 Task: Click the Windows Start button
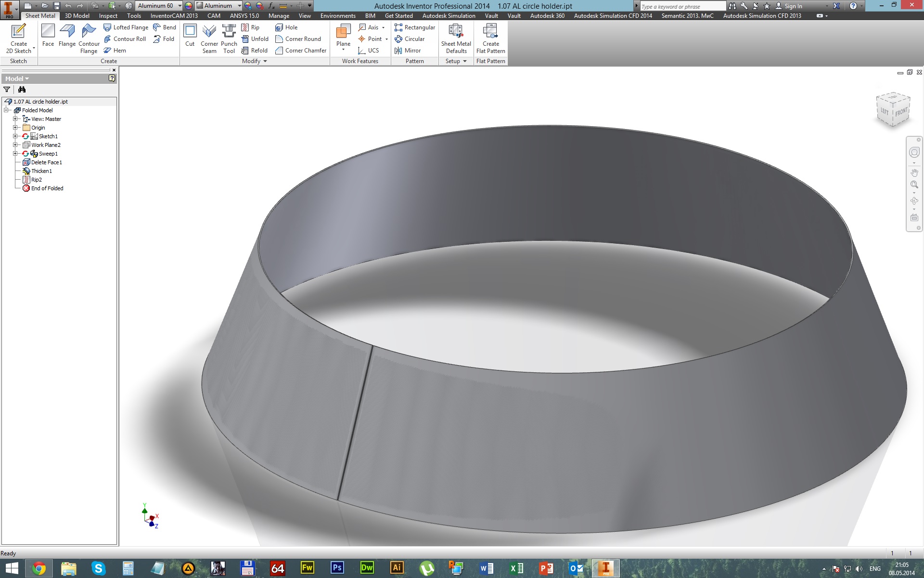coord(12,568)
